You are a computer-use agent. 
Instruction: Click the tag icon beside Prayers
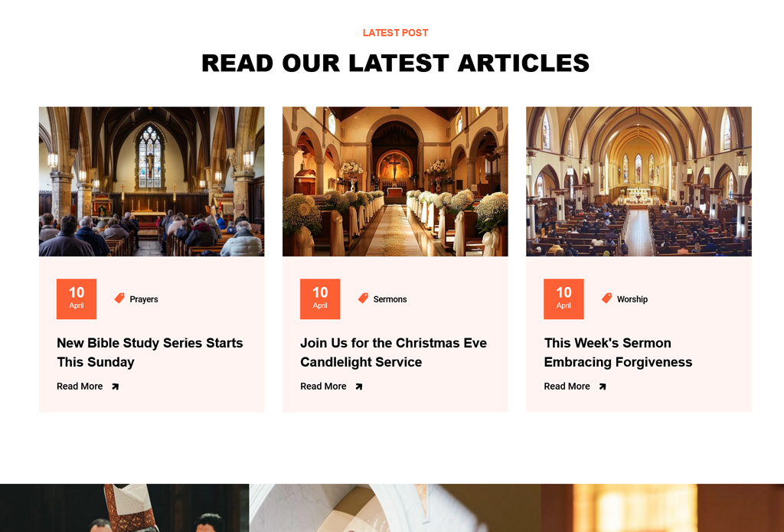pyautogui.click(x=119, y=298)
